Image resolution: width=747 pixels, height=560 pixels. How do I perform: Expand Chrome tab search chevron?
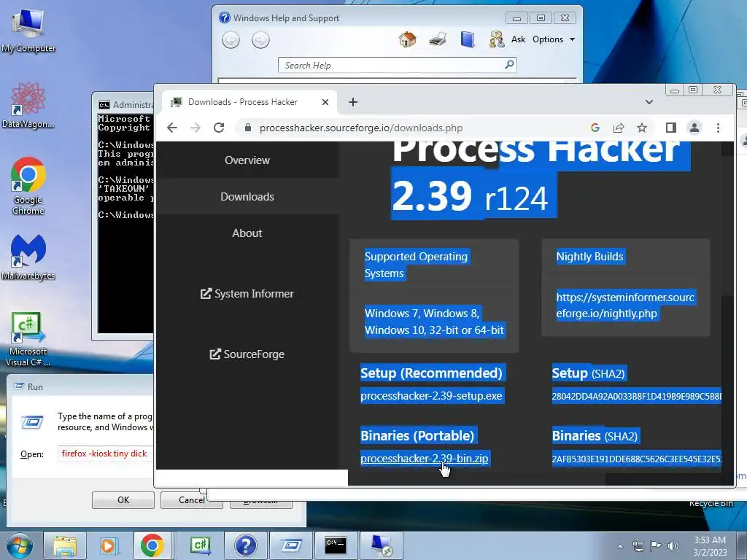(x=649, y=102)
